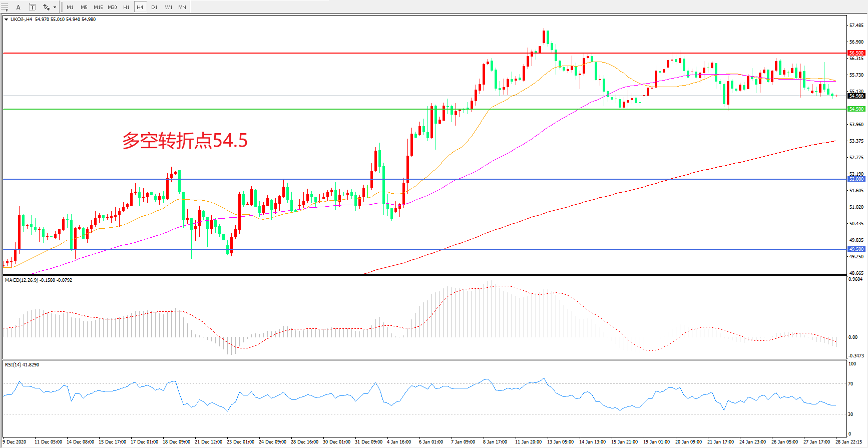The image size is (868, 448).
Task: Switch to the M5 timeframe
Action: (x=84, y=7)
